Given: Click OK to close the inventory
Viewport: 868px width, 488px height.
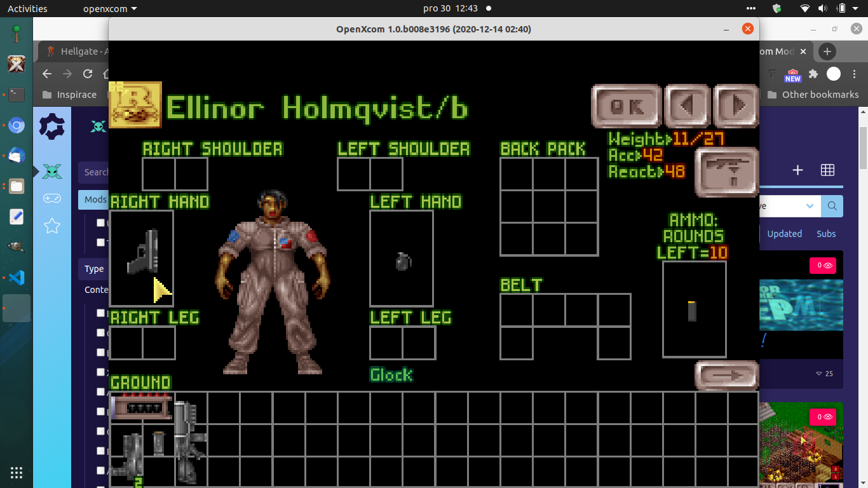Looking at the screenshot, I should tap(627, 106).
